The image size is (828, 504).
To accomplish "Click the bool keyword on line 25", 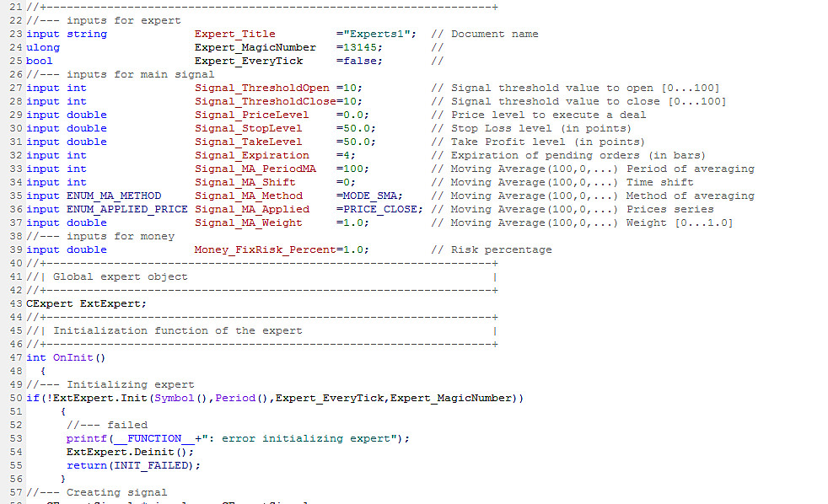I will 40,61.
